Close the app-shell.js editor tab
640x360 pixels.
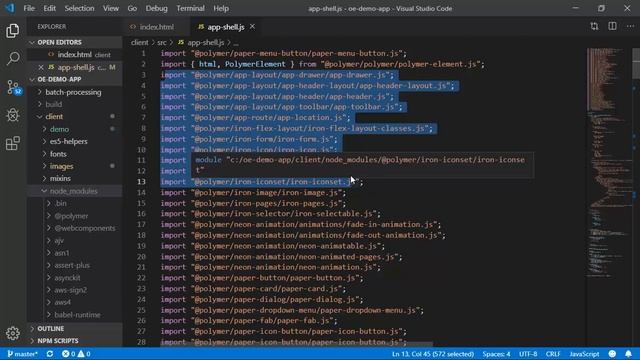(252, 27)
